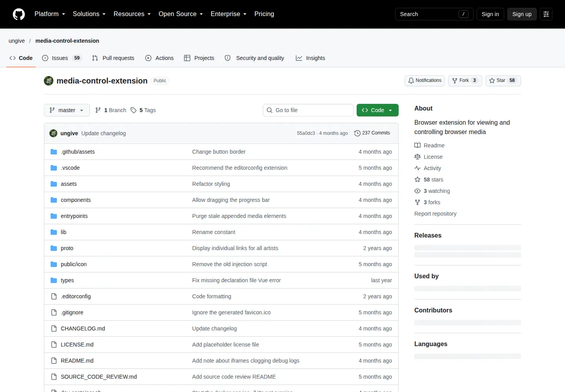This screenshot has height=392, width=565.
Task: Click the book icon beside Readme
Action: (x=417, y=145)
